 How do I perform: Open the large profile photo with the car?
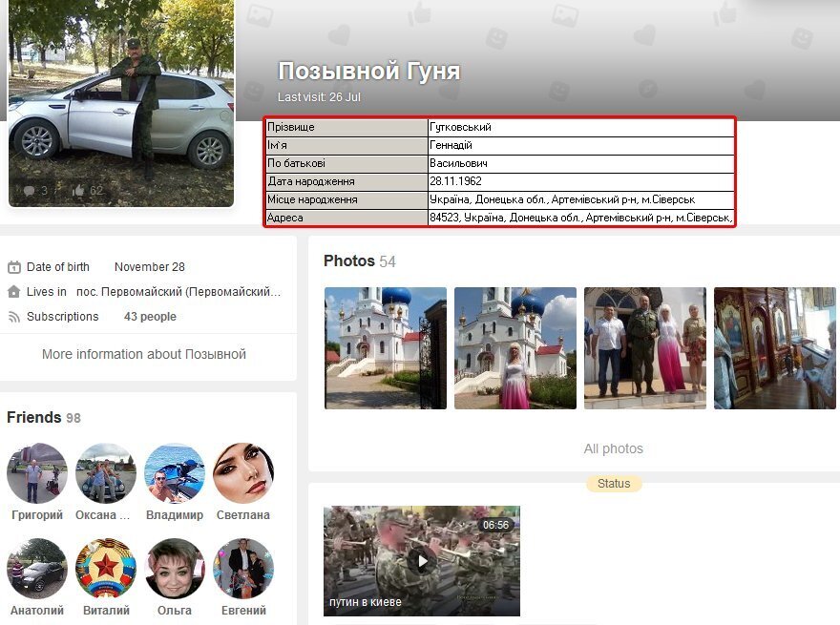[121, 103]
